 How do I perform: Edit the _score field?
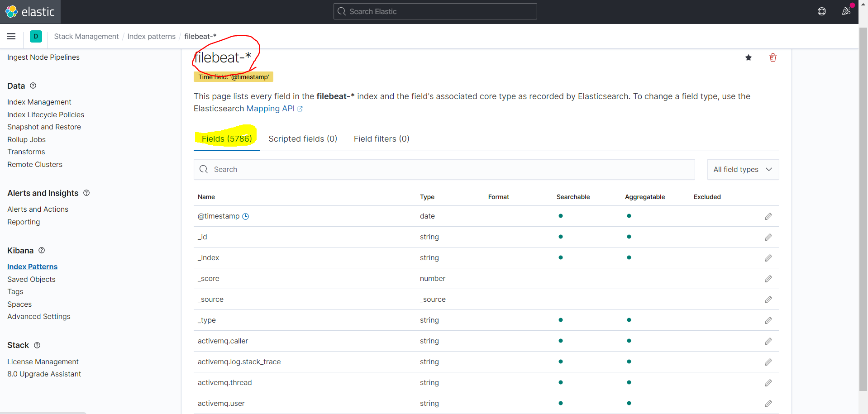768,279
